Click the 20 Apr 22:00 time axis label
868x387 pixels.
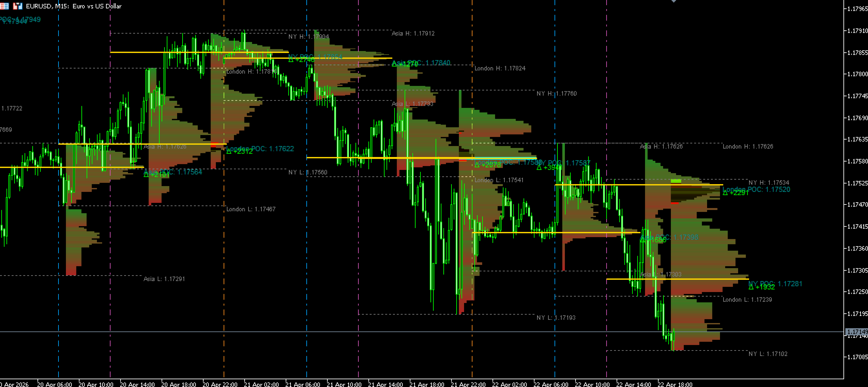[x=220, y=383]
